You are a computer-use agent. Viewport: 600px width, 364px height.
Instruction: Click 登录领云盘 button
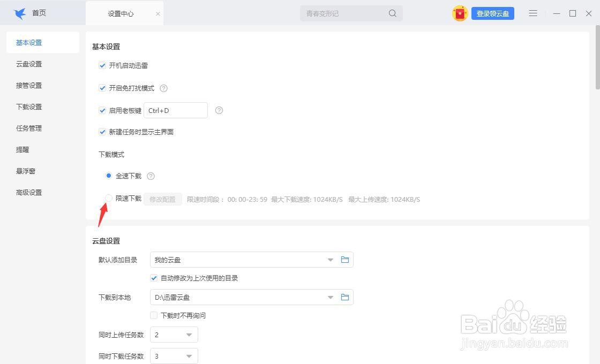(x=492, y=13)
